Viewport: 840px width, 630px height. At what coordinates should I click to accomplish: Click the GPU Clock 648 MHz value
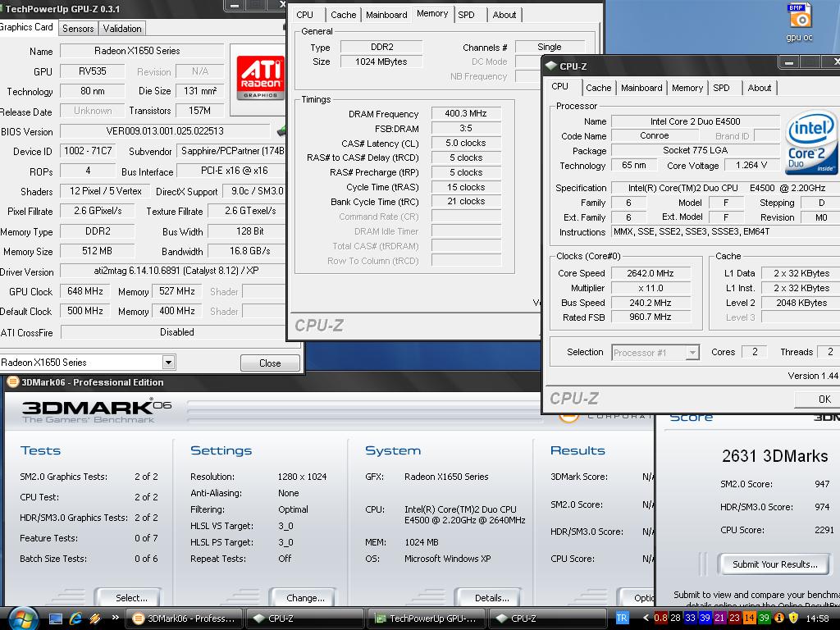point(84,291)
